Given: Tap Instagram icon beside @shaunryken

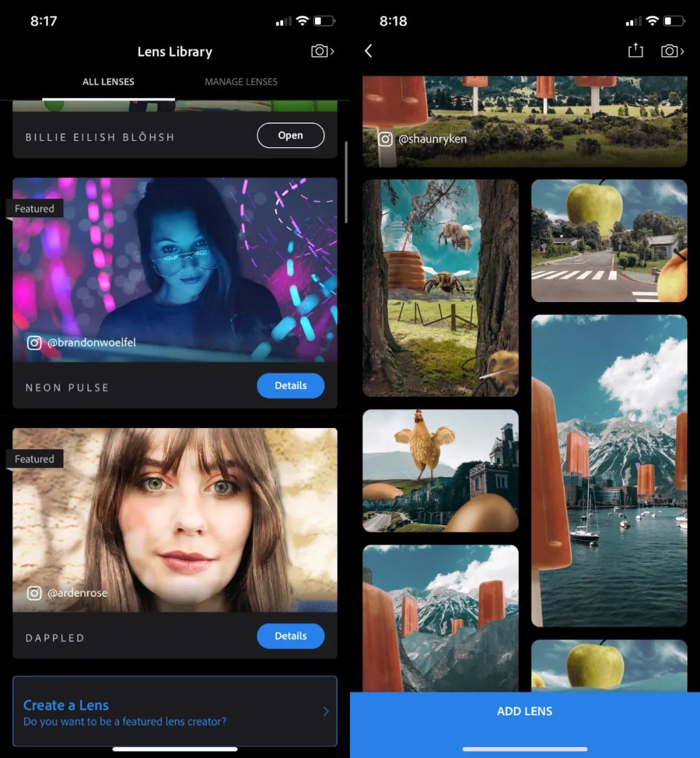Looking at the screenshot, I should click(385, 139).
